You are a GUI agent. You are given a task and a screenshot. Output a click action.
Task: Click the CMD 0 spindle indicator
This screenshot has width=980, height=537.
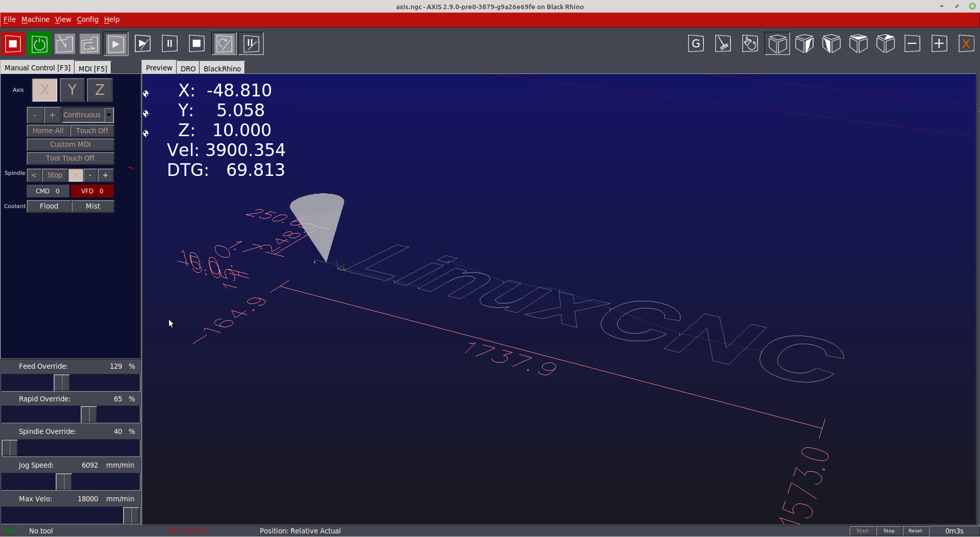pyautogui.click(x=48, y=191)
